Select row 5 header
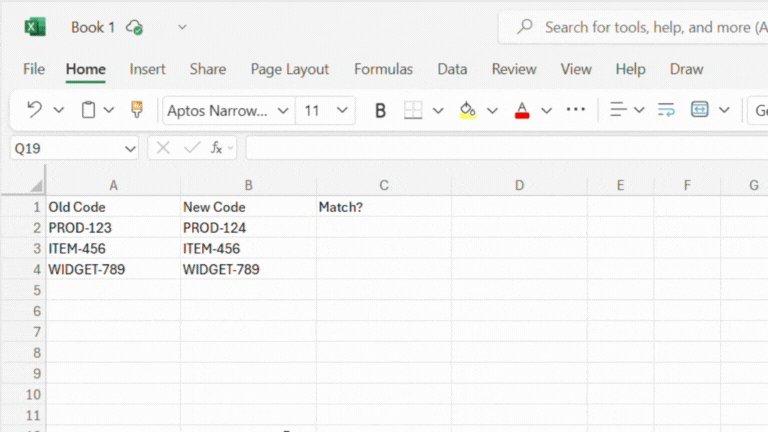 coord(24,290)
